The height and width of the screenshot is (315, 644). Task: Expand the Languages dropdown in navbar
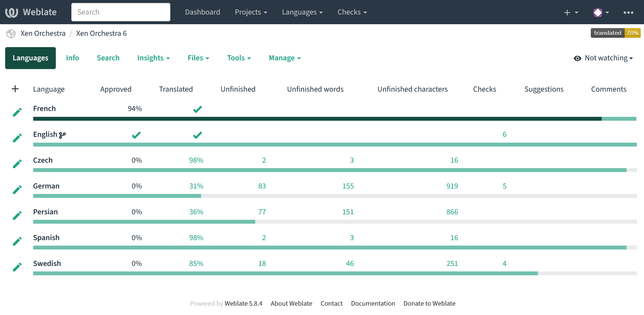pyautogui.click(x=302, y=12)
